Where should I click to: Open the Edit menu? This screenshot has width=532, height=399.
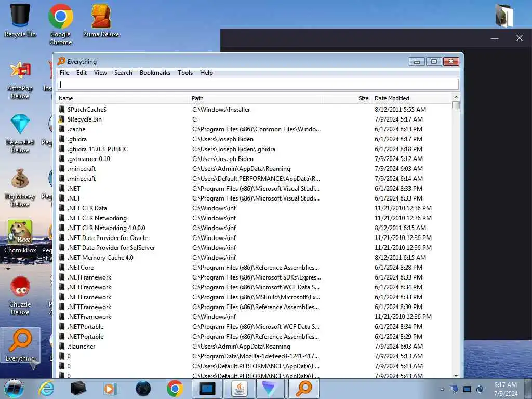point(82,73)
